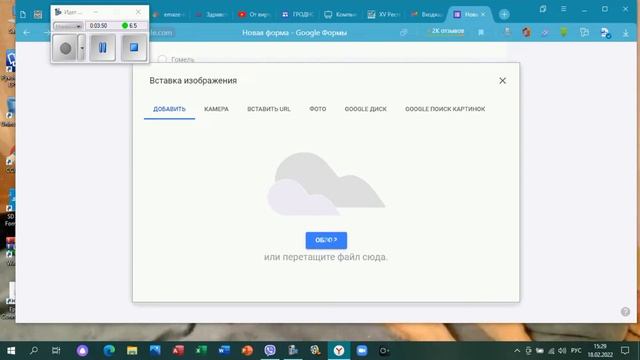The width and height of the screenshot is (640, 360).
Task: Click the red-orange extension icon
Action: coord(526,32)
